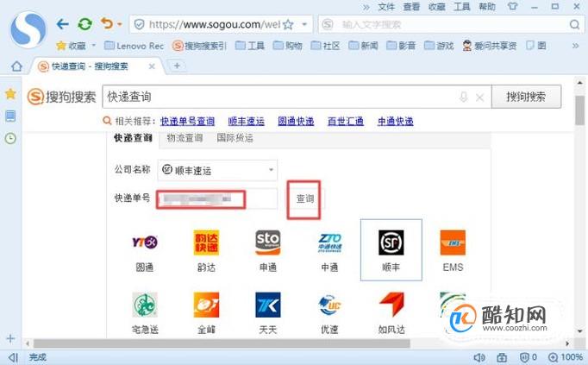Open the 文件 menu
Screen dimensions: 588x365
pos(386,7)
